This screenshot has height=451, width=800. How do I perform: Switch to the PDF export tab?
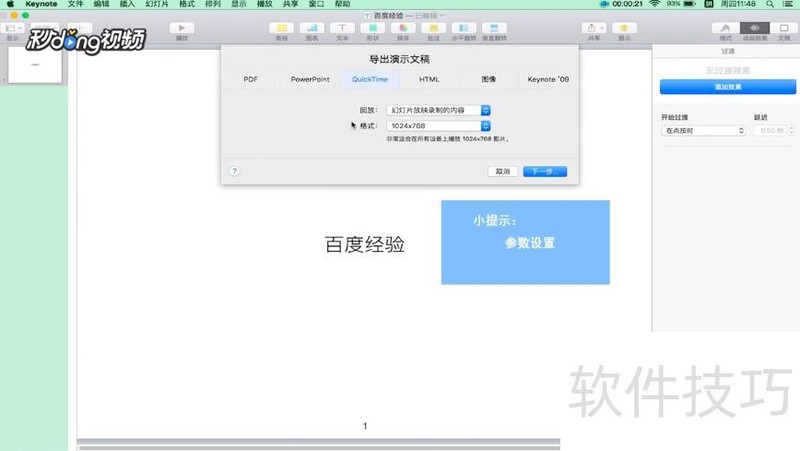[251, 80]
